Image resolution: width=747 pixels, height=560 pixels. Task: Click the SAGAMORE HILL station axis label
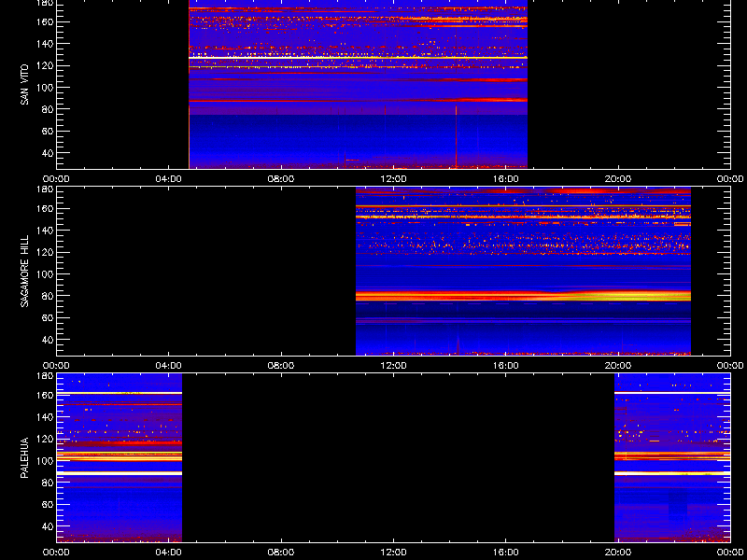(24, 271)
